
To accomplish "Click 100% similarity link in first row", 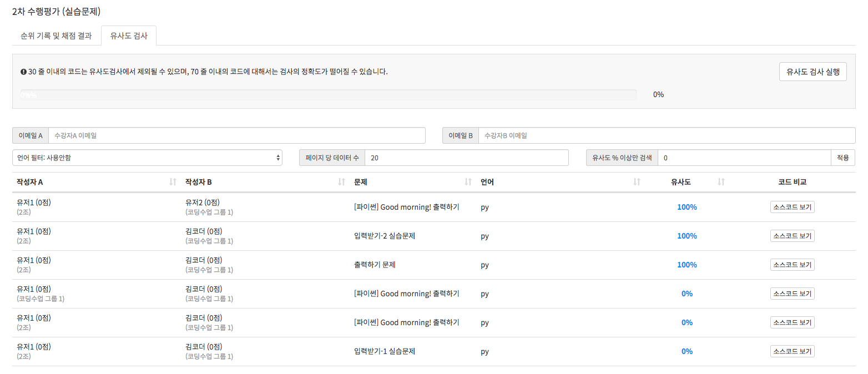I will [x=687, y=207].
